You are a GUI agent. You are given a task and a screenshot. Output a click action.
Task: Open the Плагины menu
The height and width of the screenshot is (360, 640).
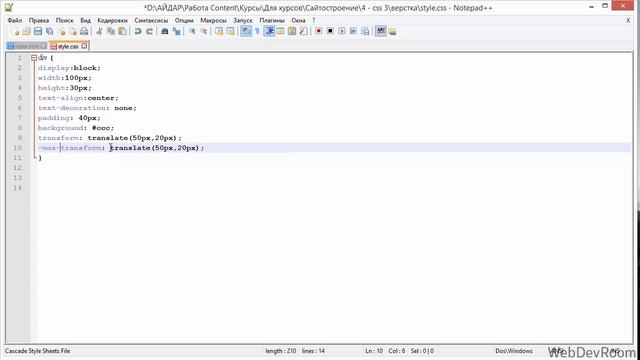[272, 20]
